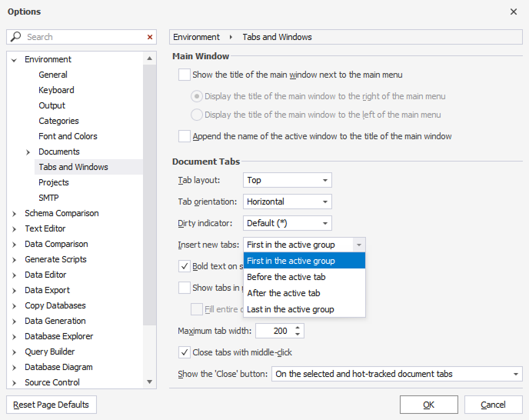529x420 pixels.
Task: Expand the Documents tree node
Action: 28,152
